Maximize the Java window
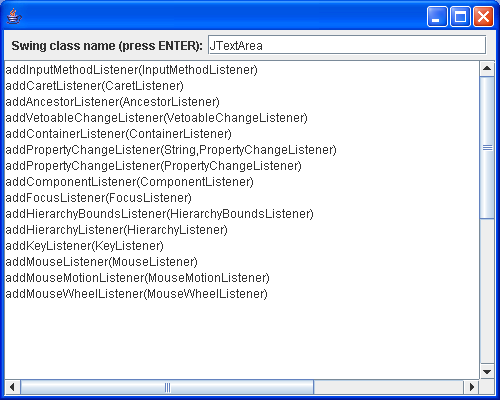This screenshot has width=500, height=400. pyautogui.click(x=460, y=16)
